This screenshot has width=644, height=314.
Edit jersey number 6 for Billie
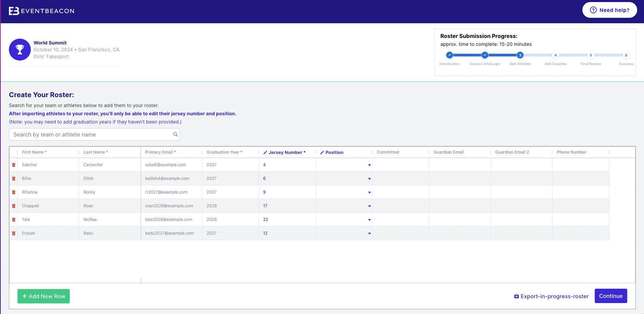[x=287, y=179]
